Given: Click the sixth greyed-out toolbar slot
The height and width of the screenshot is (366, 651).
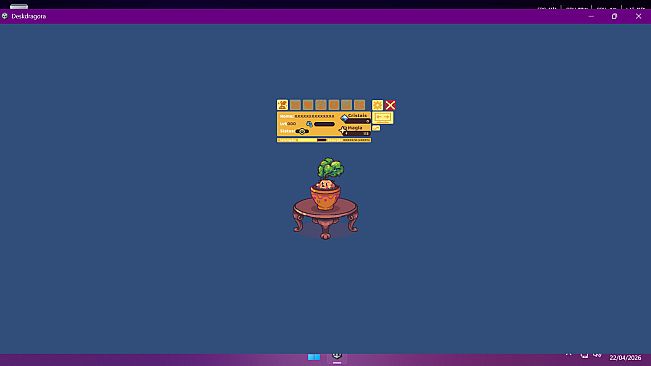Looking at the screenshot, I should point(346,105).
